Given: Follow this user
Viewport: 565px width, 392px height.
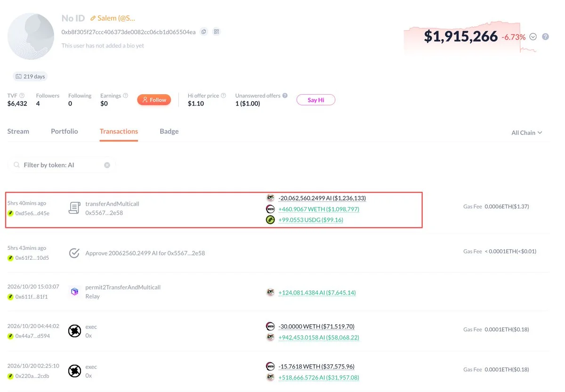Looking at the screenshot, I should click(154, 100).
